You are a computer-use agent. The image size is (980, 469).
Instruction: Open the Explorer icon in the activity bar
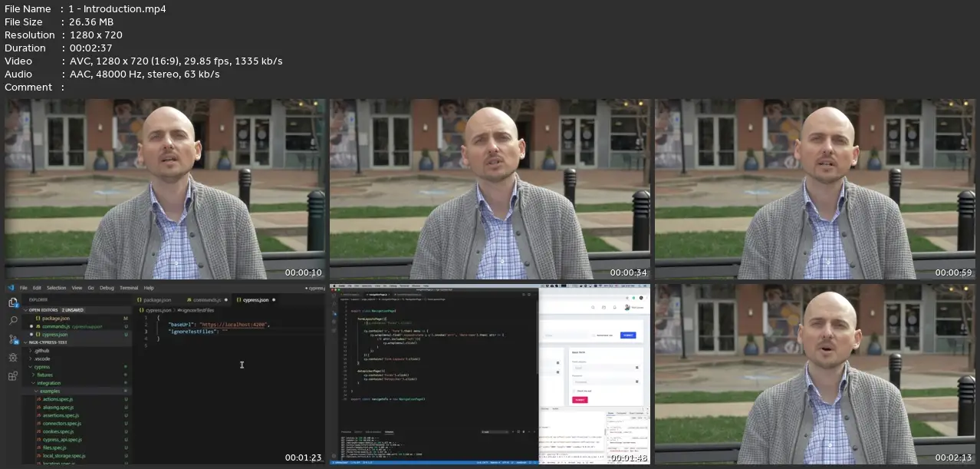coord(12,302)
